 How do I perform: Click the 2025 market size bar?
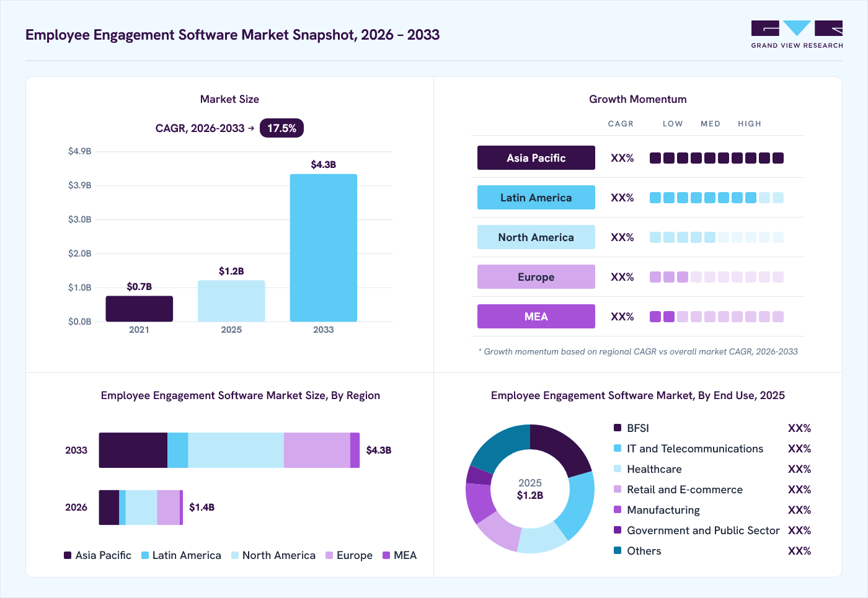pos(231,301)
